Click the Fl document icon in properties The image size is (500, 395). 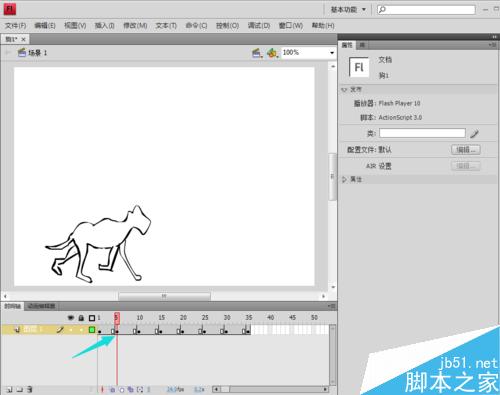[x=359, y=67]
